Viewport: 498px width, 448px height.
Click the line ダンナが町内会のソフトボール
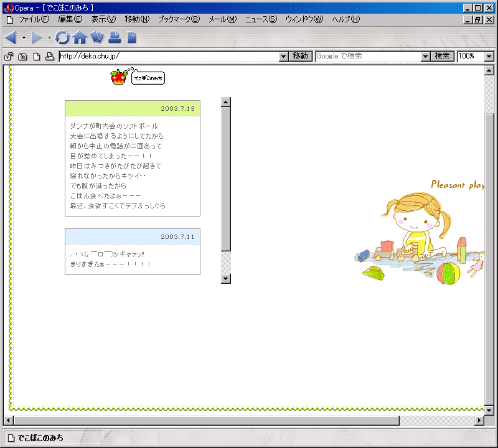[114, 126]
